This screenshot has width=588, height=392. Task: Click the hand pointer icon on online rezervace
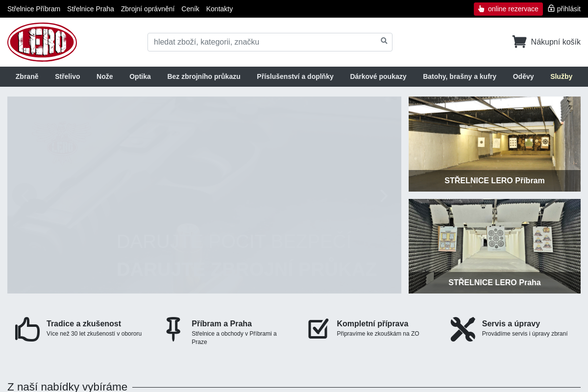[x=481, y=9]
